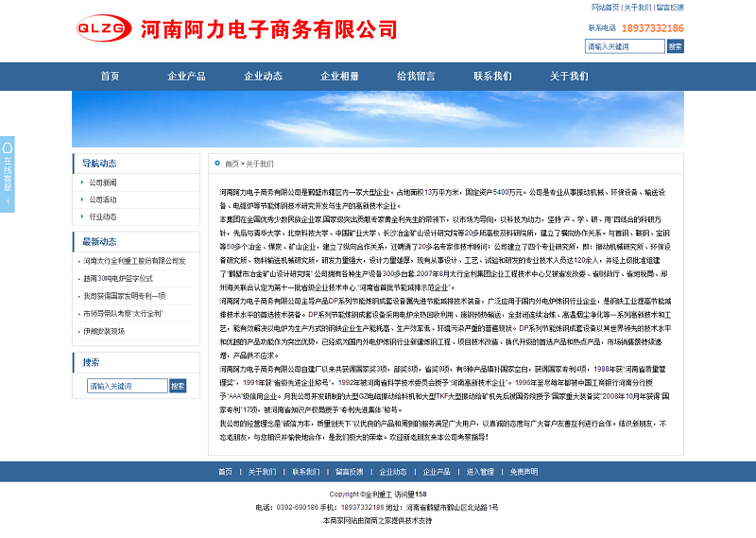Expand the 行业动态 sidebar category
Image resolution: width=756 pixels, height=538 pixels.
coord(103,217)
